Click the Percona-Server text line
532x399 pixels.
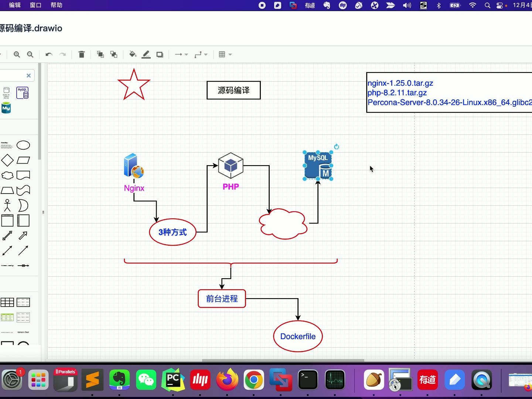(450, 102)
